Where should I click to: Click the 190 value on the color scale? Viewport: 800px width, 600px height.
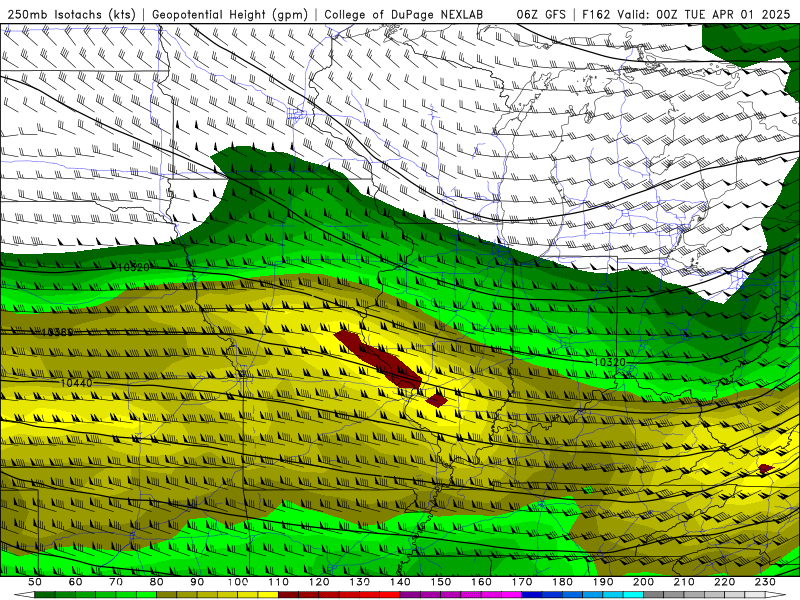pyautogui.click(x=603, y=582)
